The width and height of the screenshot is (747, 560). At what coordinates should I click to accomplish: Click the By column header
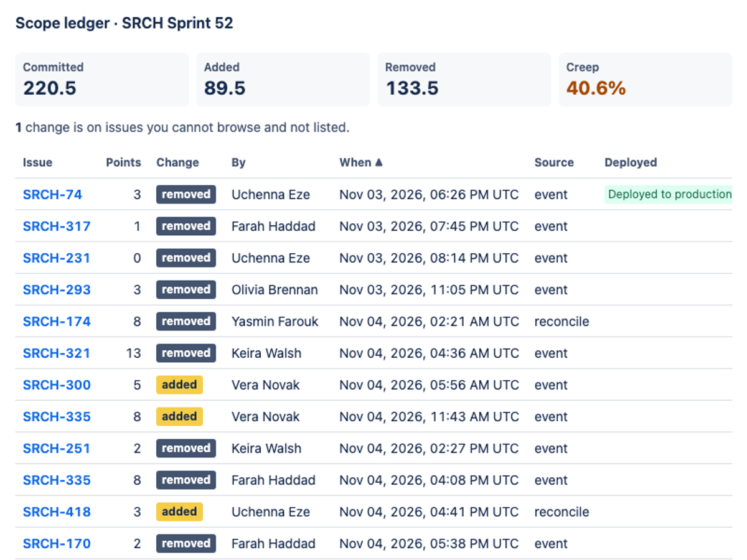pos(238,162)
